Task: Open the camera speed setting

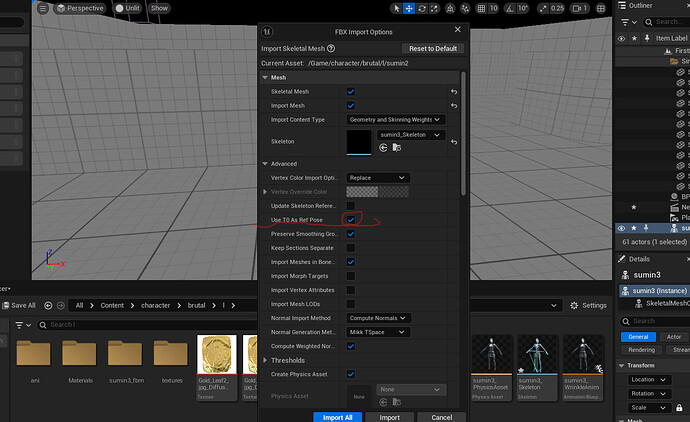Action: pyautogui.click(x=580, y=8)
